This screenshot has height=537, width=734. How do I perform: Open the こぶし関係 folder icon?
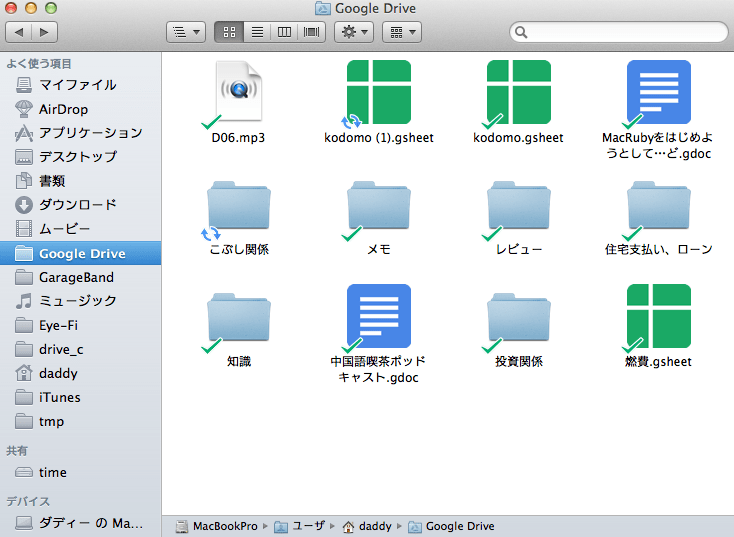(239, 206)
